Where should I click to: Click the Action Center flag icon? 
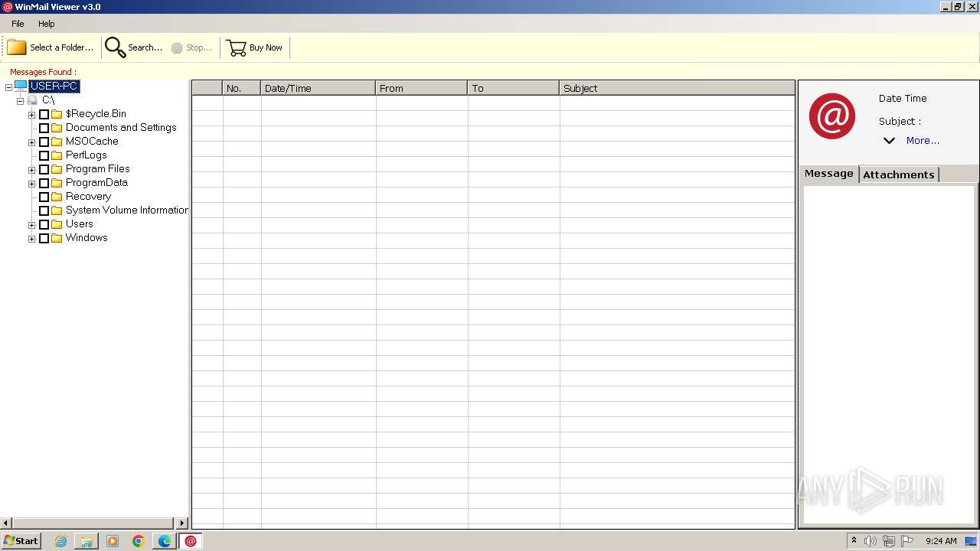pyautogui.click(x=907, y=541)
